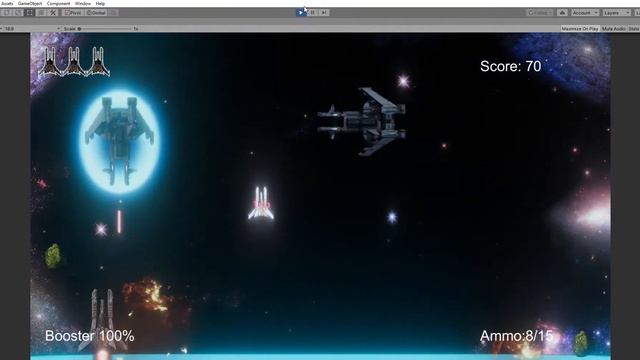
Task: Toggle the Pivot handle position
Action: [73, 13]
